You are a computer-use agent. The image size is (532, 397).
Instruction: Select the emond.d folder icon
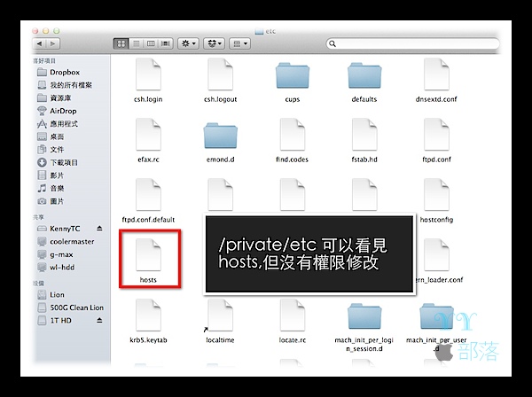[x=220, y=136]
